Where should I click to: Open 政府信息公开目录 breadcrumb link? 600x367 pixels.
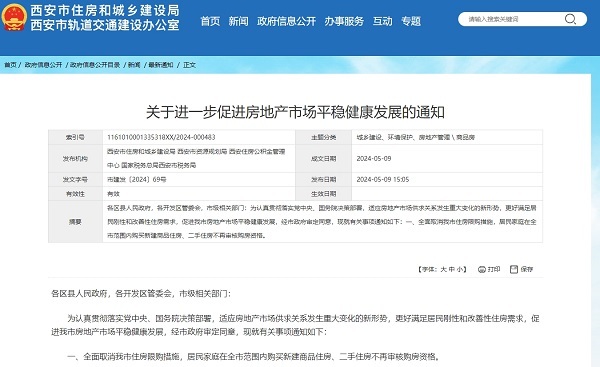click(95, 65)
